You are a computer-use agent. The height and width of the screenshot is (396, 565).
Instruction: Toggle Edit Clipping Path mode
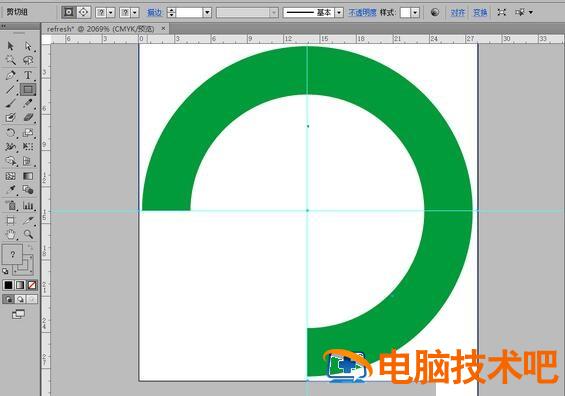pyautogui.click(x=68, y=12)
